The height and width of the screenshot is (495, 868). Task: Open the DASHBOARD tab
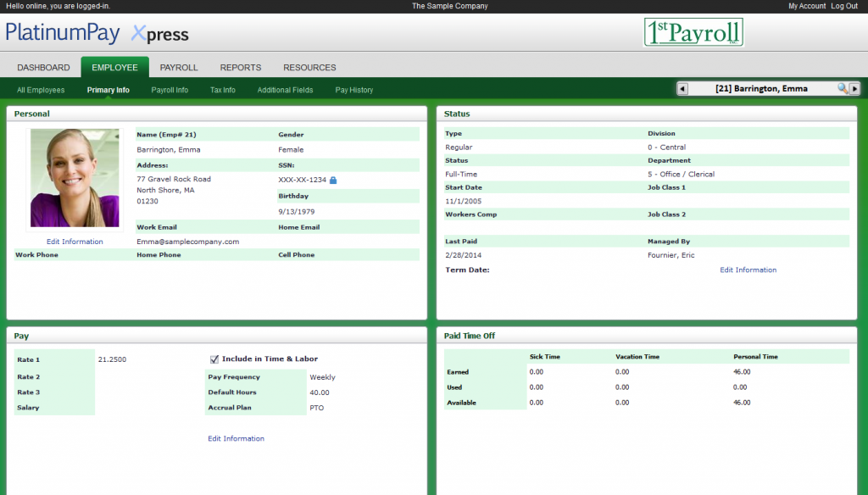pyautogui.click(x=43, y=68)
